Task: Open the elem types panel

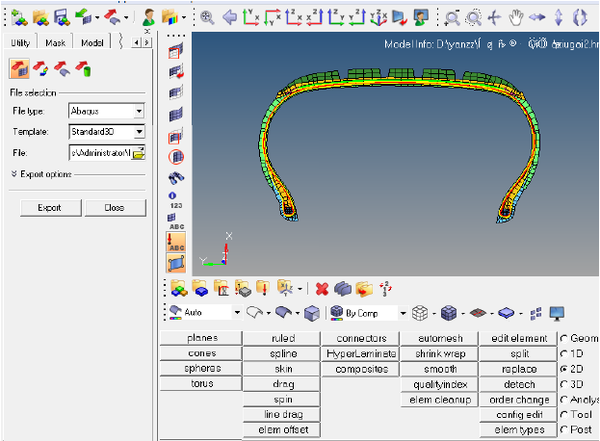Action: (518, 430)
